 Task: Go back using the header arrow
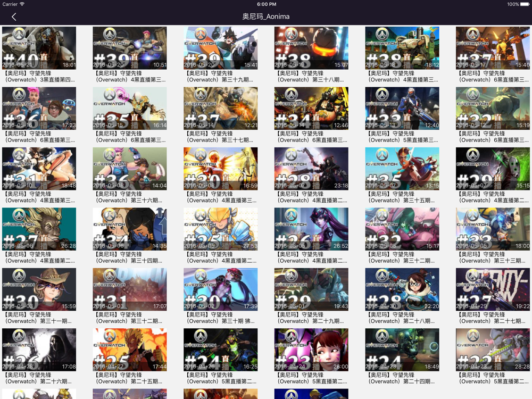(14, 16)
